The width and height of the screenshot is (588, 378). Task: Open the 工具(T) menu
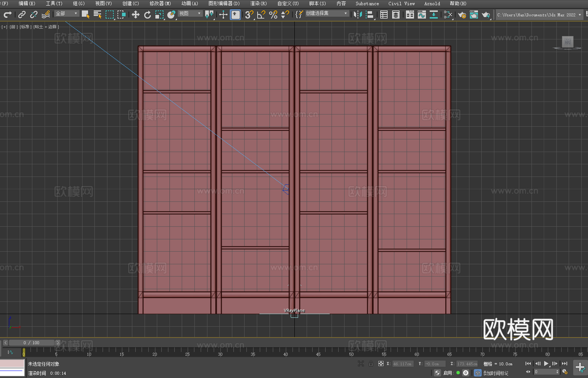(x=54, y=3)
